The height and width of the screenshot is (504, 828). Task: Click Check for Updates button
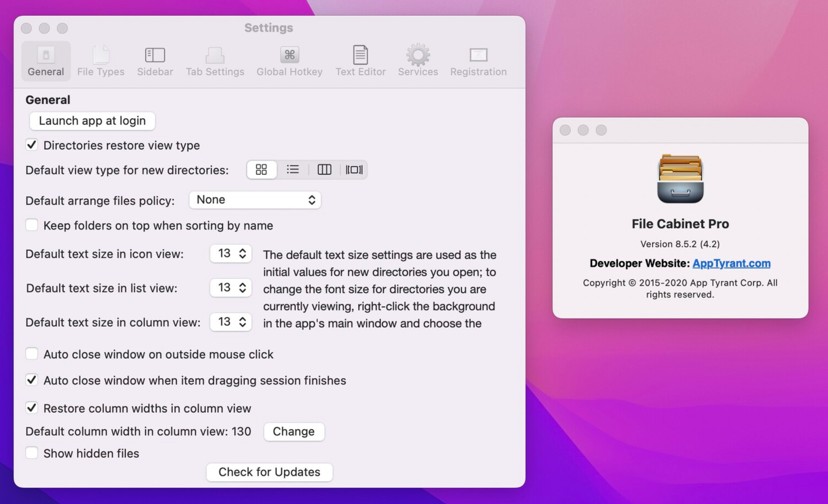point(269,472)
